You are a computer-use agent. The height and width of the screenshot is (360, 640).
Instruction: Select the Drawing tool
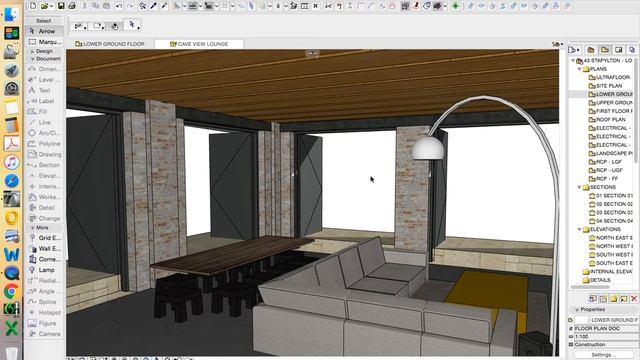pyautogui.click(x=44, y=154)
